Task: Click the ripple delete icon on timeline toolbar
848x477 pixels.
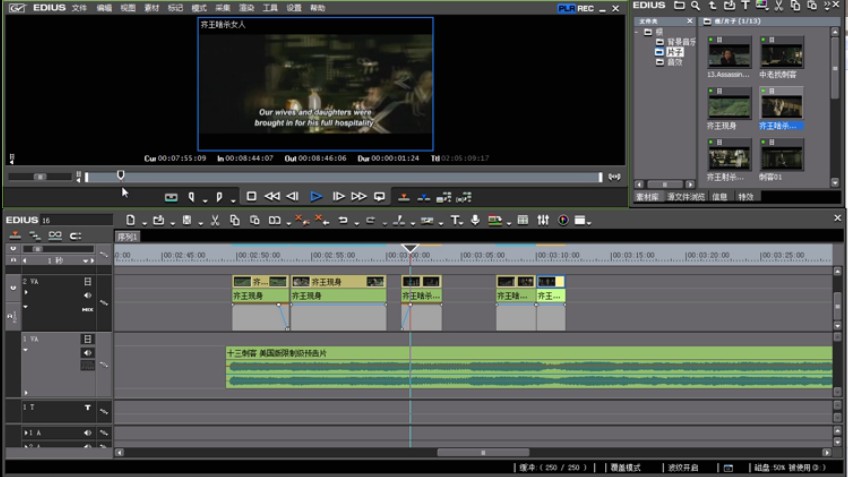Action: click(x=322, y=220)
